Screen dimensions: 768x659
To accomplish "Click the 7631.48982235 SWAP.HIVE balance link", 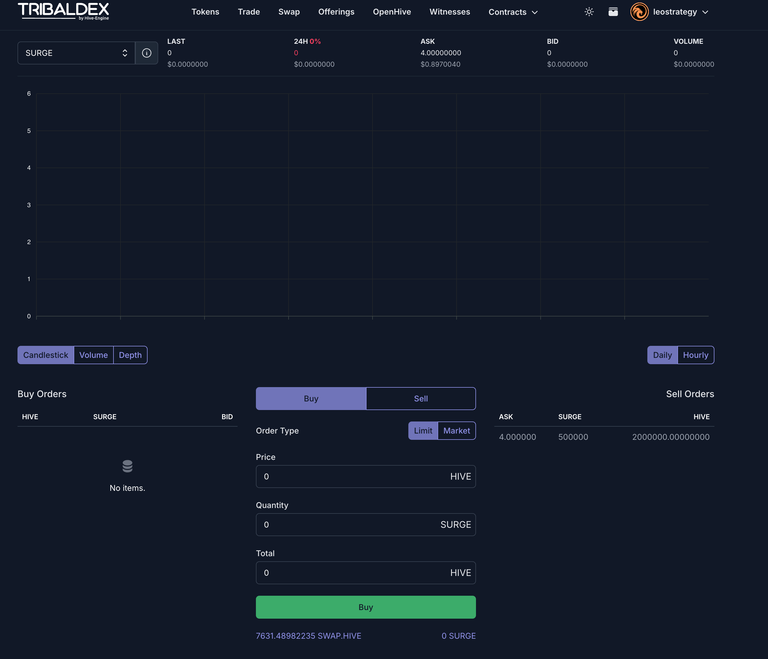I will tap(309, 636).
